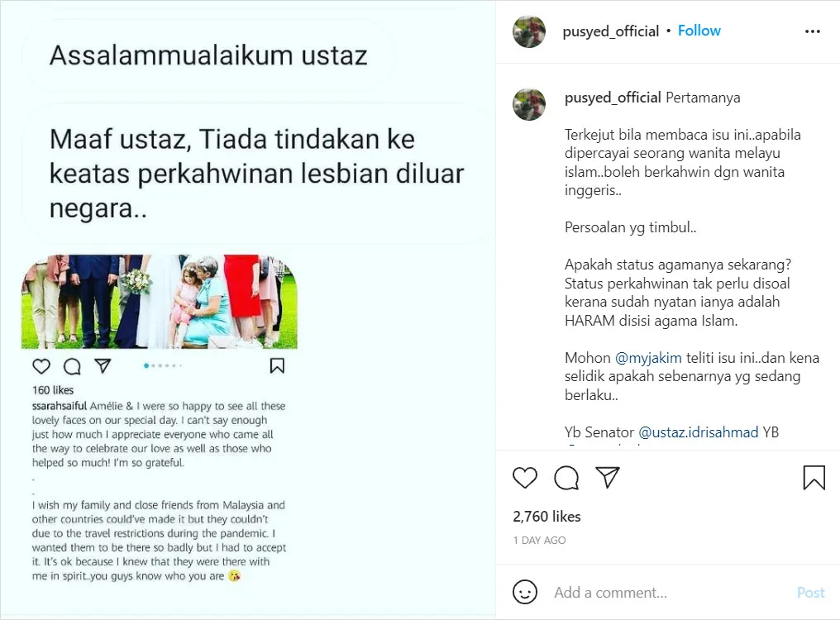Open the pusyed_official username in the header

point(611,31)
